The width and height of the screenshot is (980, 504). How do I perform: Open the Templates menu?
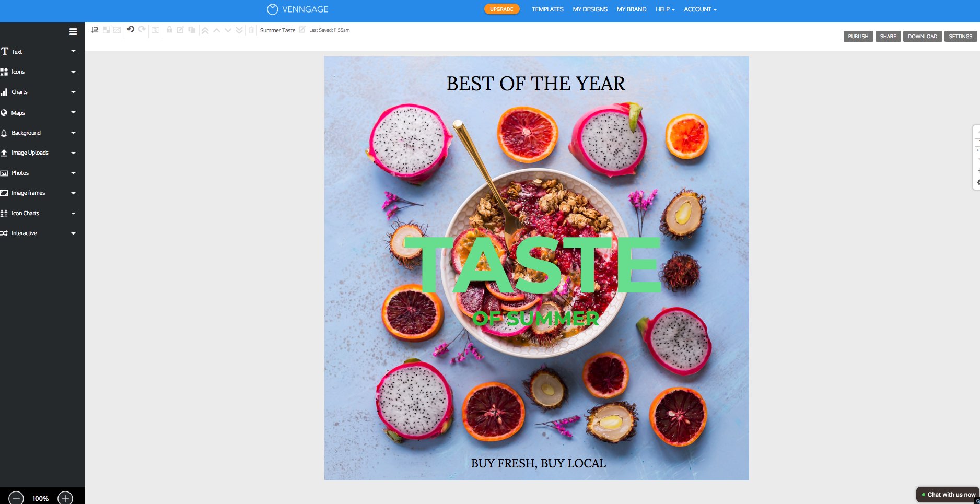pyautogui.click(x=547, y=9)
